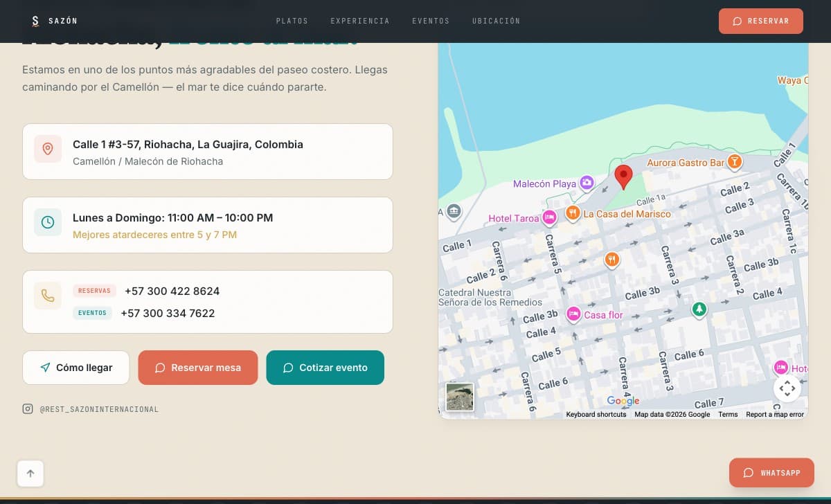Switch map to satellite view thumbnail
831x504 pixels.
click(x=460, y=397)
